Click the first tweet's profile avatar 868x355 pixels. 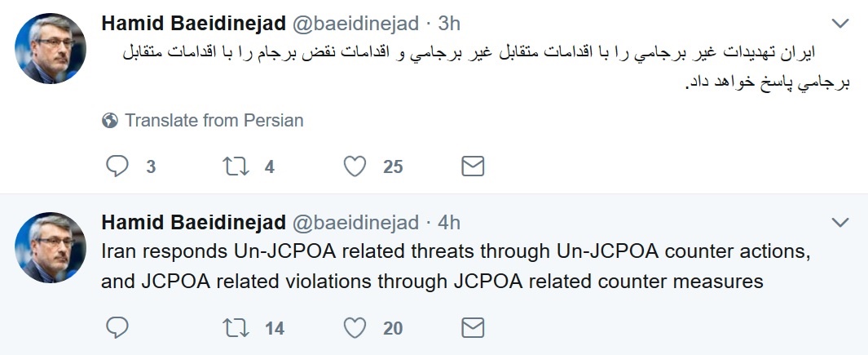tap(51, 48)
